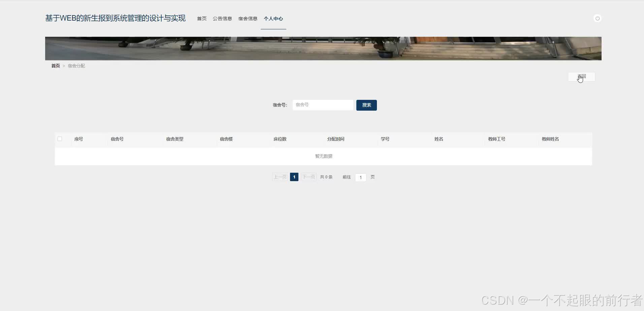Click the 下一页 pagination button

pos(309,177)
